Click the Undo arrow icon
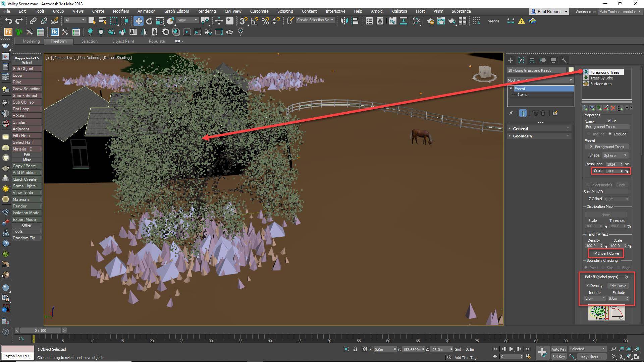The width and height of the screenshot is (644, 362). tap(8, 21)
